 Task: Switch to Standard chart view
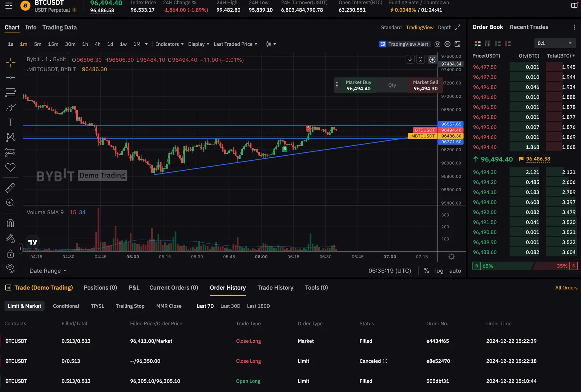[x=391, y=27]
